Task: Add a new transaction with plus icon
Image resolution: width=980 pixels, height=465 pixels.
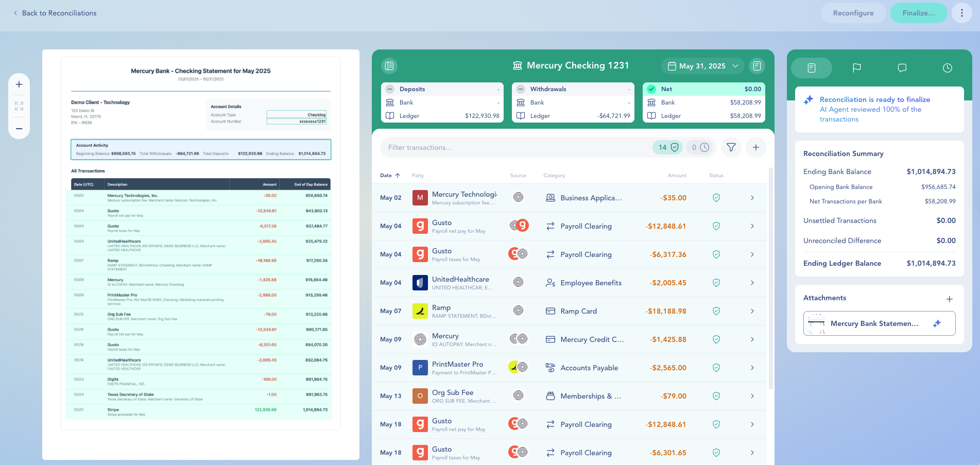Action: [755, 147]
